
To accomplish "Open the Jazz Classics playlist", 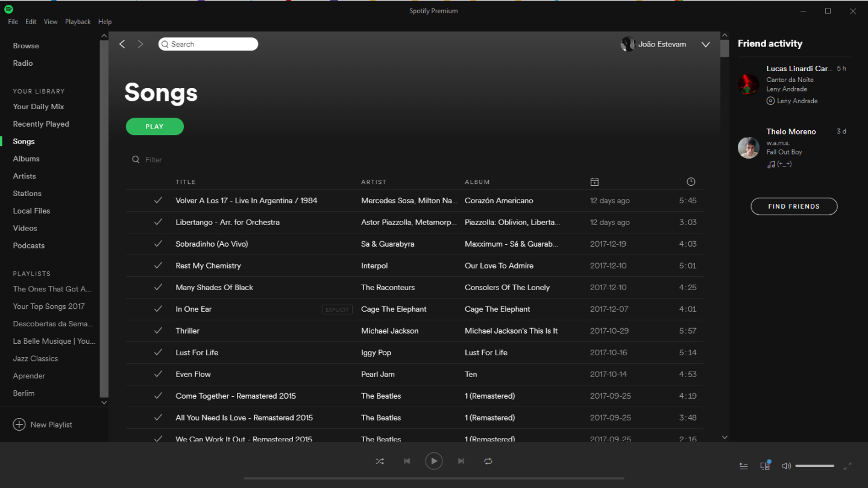I will coord(36,358).
